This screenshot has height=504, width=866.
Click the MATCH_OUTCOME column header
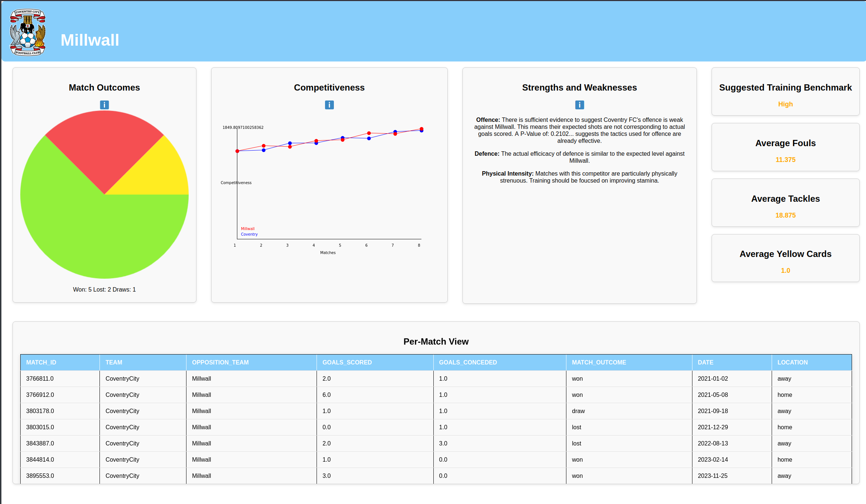point(599,362)
